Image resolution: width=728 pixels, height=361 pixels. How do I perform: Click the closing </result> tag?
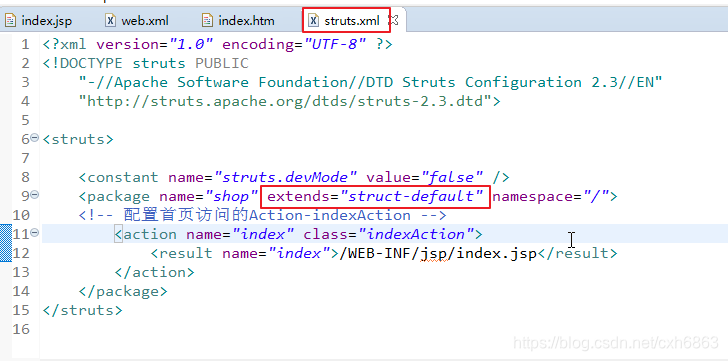coord(577,253)
